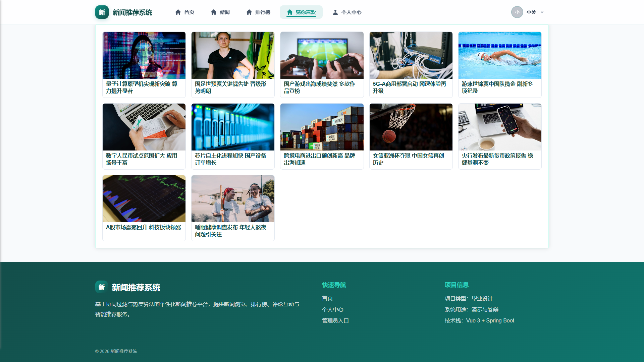This screenshot has height=362, width=644.
Task: Open the footer 管理员入口 link
Action: pyautogui.click(x=335, y=321)
